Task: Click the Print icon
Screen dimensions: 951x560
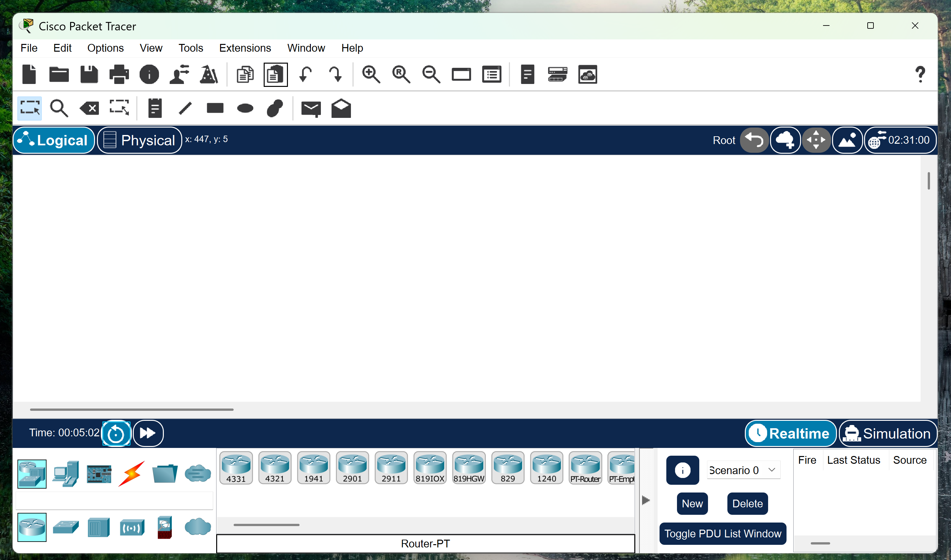Action: tap(119, 74)
